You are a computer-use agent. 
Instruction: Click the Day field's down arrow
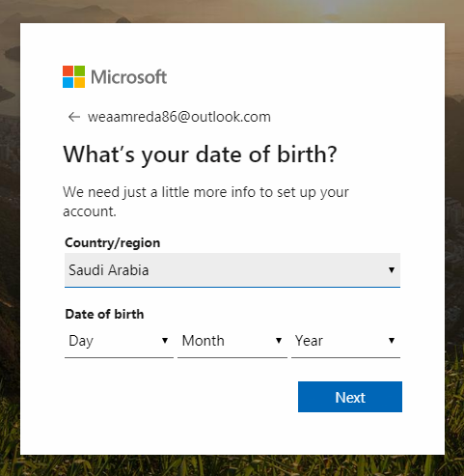165,341
